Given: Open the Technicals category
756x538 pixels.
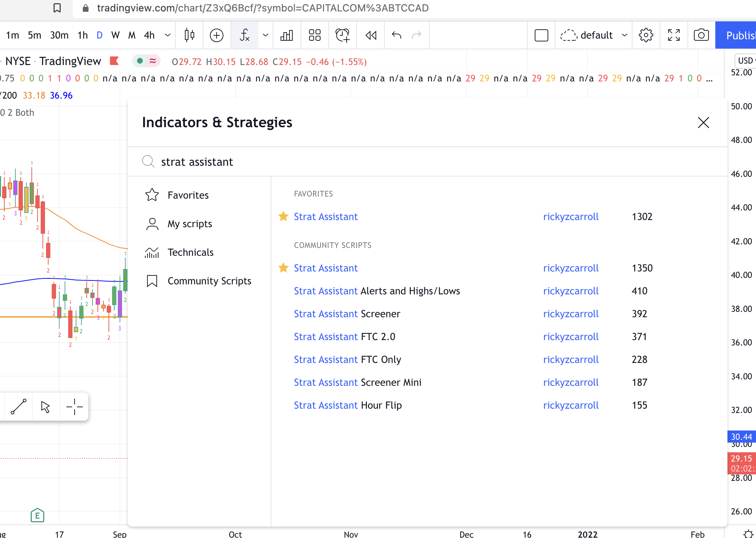Looking at the screenshot, I should point(199,252).
